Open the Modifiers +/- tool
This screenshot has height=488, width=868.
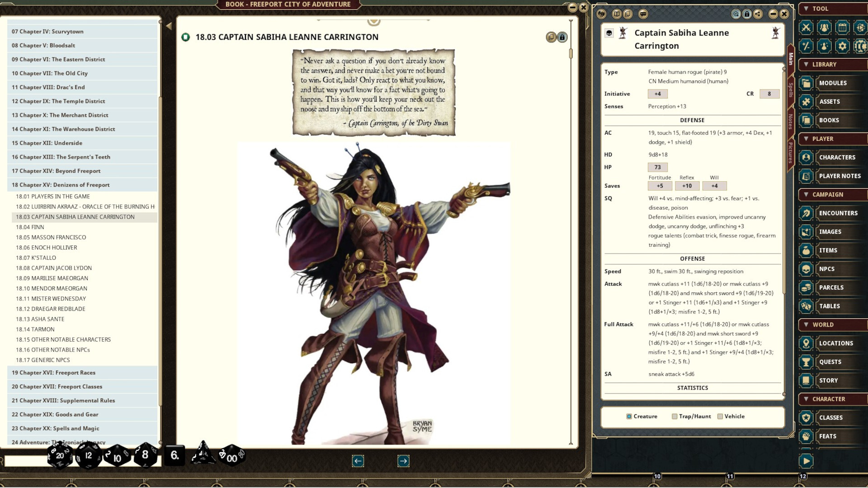pos(807,46)
